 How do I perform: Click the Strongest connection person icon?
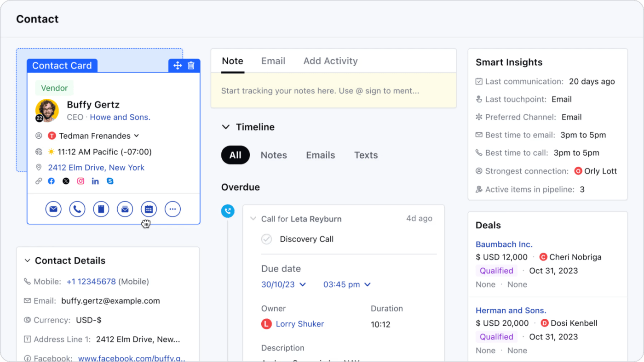[479, 171]
